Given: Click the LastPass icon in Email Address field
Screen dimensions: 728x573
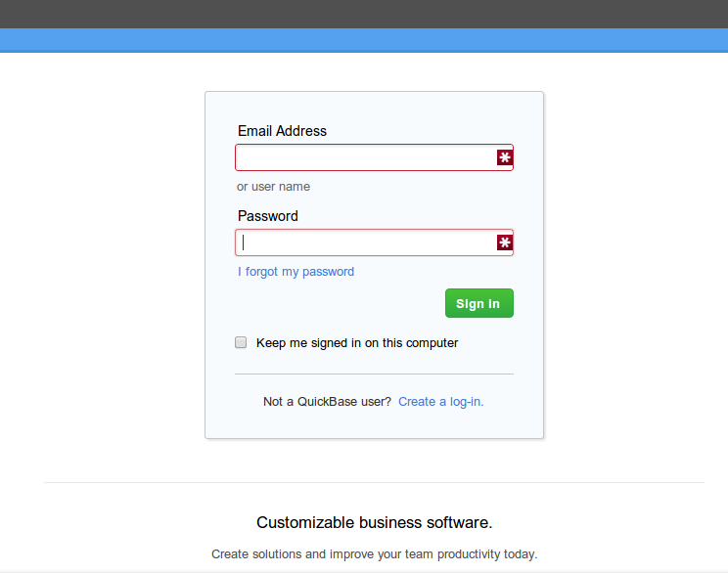Looking at the screenshot, I should pos(504,157).
